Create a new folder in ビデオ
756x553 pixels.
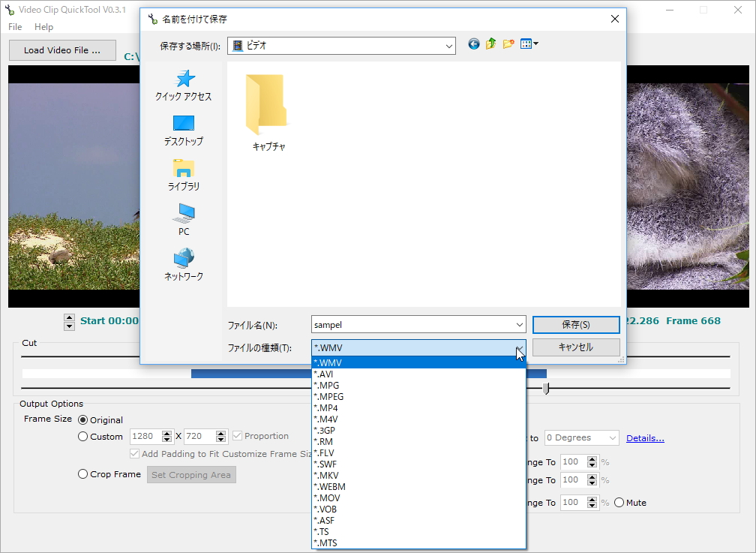click(x=508, y=44)
